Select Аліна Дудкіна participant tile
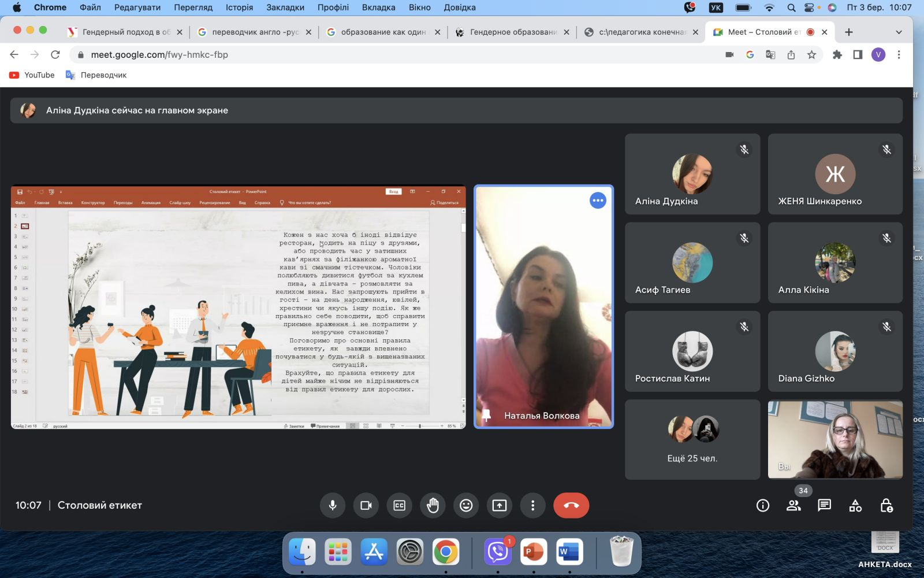 pyautogui.click(x=692, y=174)
